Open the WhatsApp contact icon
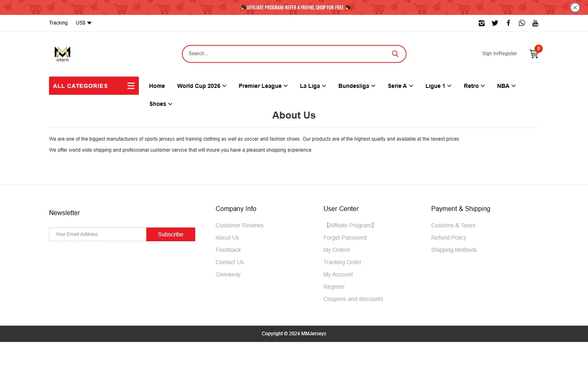This screenshot has width=588, height=368. coord(522,23)
